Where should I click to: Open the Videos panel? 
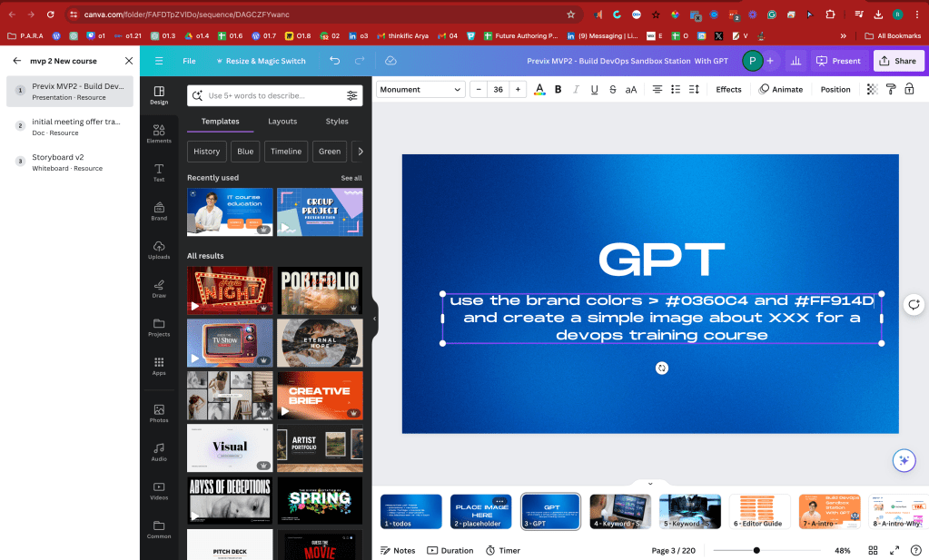(159, 491)
